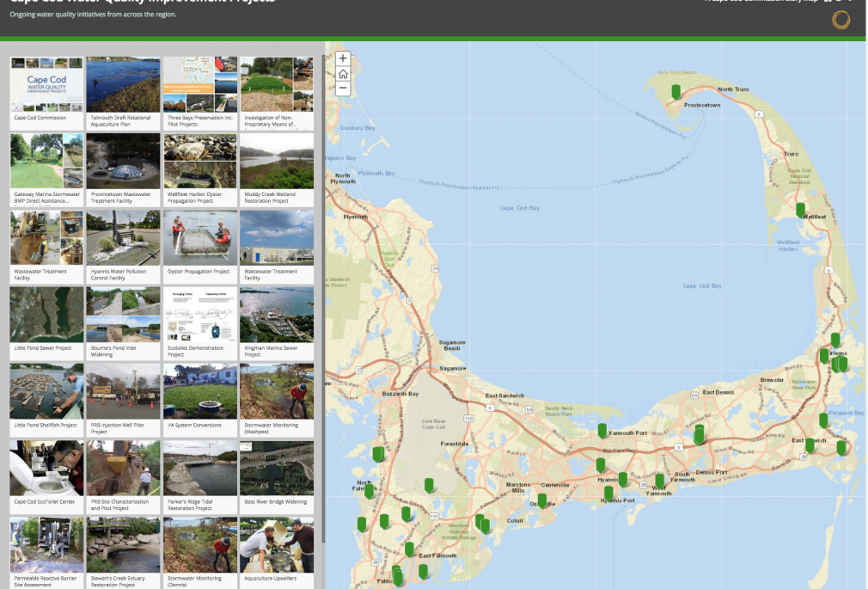Select the green marker beside Provincetown
The image size is (868, 589).
675,91
